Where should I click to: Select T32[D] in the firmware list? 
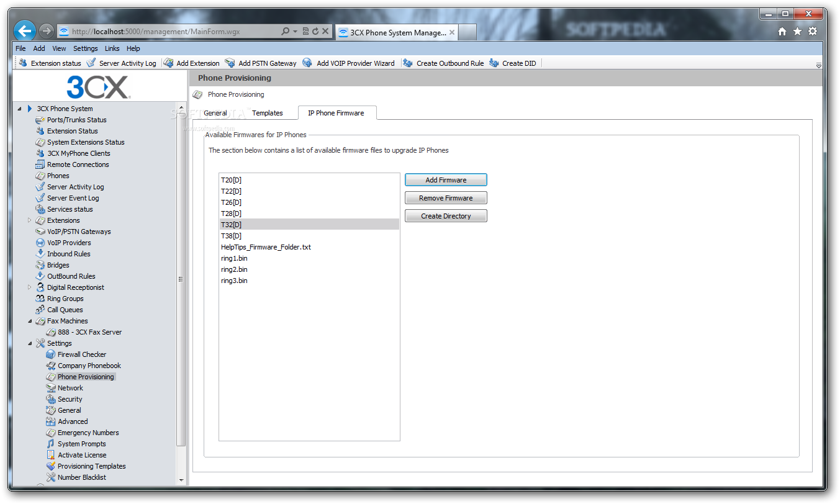pos(309,225)
